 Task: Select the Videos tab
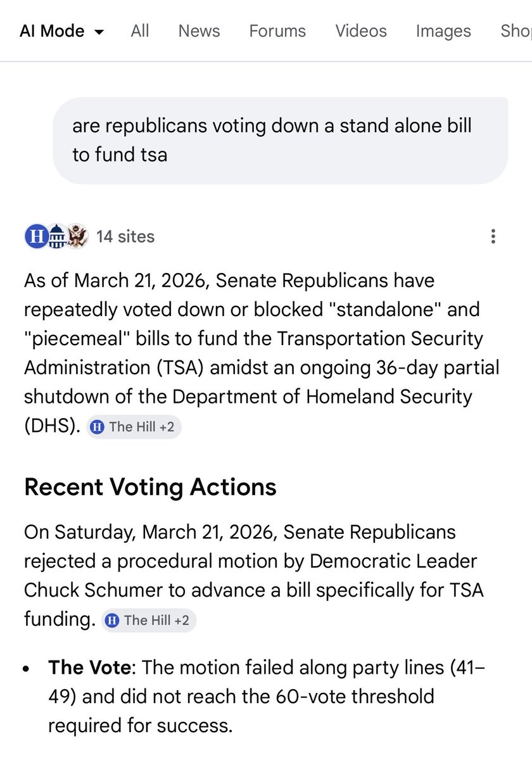[361, 30]
